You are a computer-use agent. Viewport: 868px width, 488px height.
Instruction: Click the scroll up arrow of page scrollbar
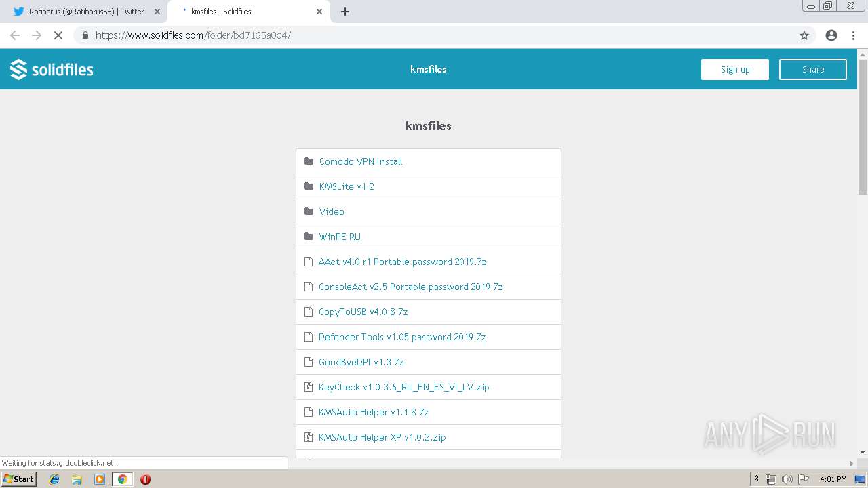click(x=863, y=54)
